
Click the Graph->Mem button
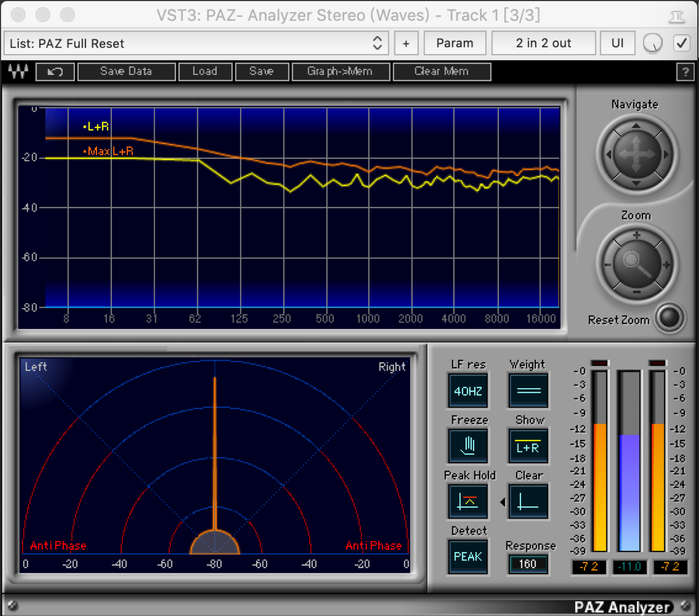pyautogui.click(x=340, y=71)
